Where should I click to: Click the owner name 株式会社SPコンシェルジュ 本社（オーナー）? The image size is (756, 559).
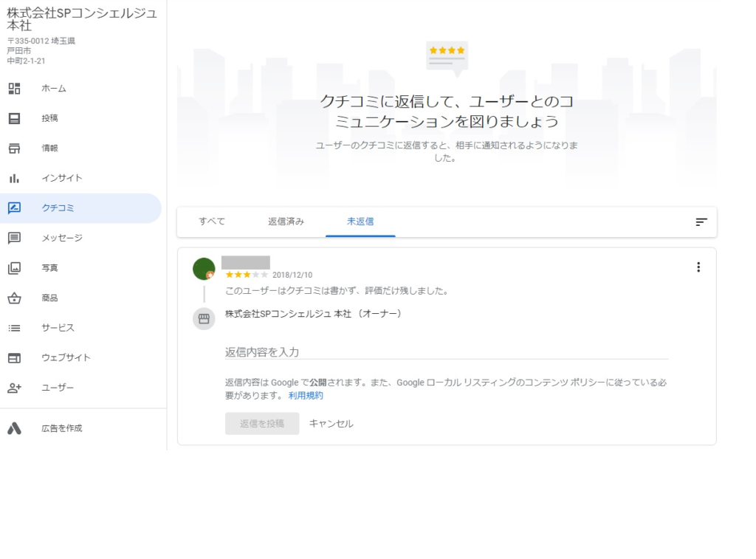coord(313,314)
